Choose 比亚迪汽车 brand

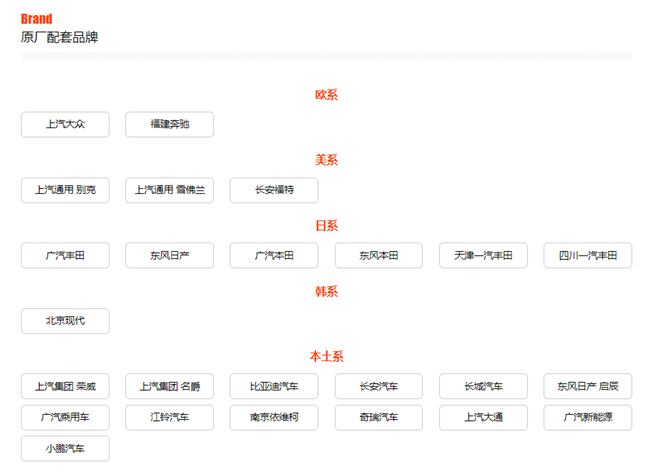(274, 386)
